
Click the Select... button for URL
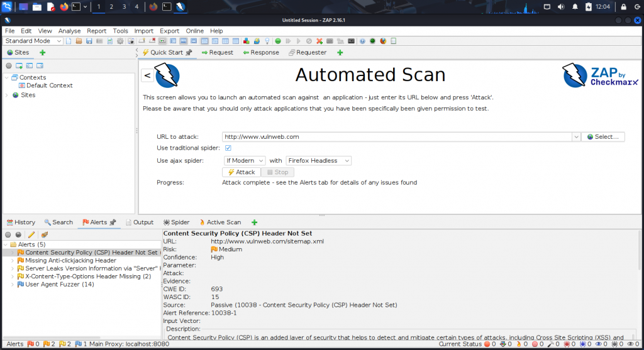click(x=602, y=136)
